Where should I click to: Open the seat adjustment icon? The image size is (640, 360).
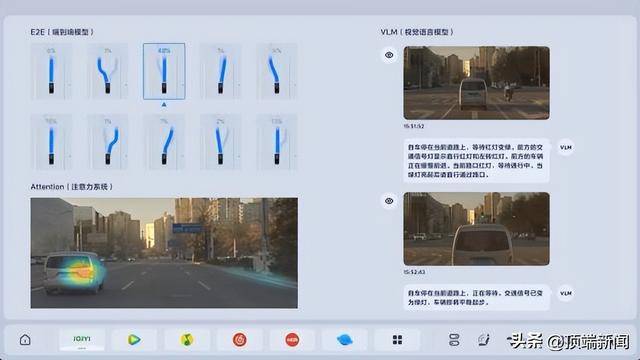pos(483,340)
